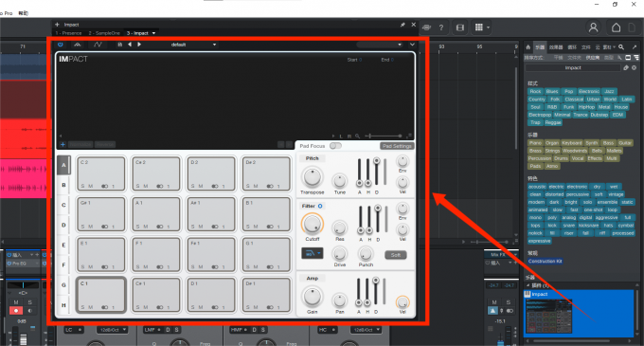Click the compare icon beside preset arrows
This screenshot has height=346, width=644.
[x=120, y=45]
